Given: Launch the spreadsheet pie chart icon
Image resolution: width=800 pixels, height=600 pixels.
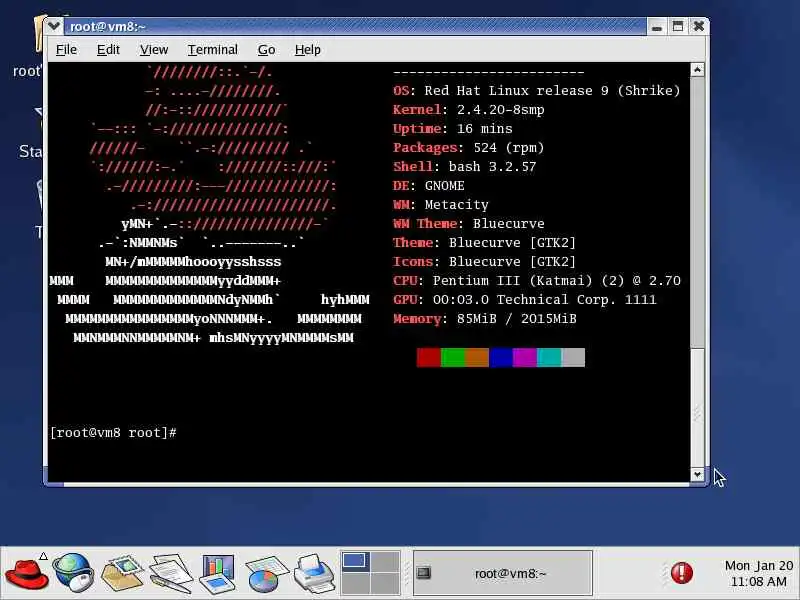Looking at the screenshot, I should 266,574.
